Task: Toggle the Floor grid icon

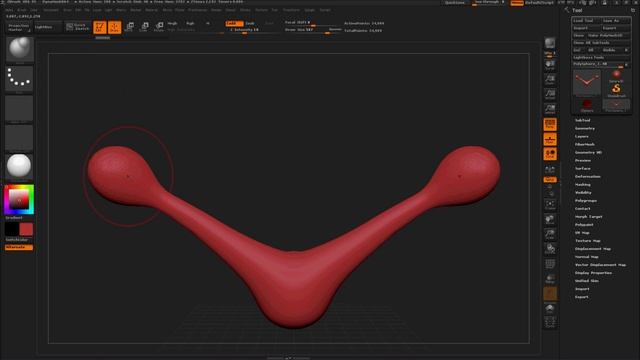Action: point(550,139)
